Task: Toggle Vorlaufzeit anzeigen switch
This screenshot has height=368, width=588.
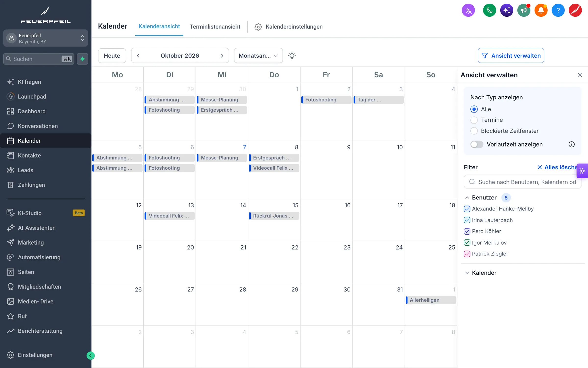Action: tap(477, 144)
